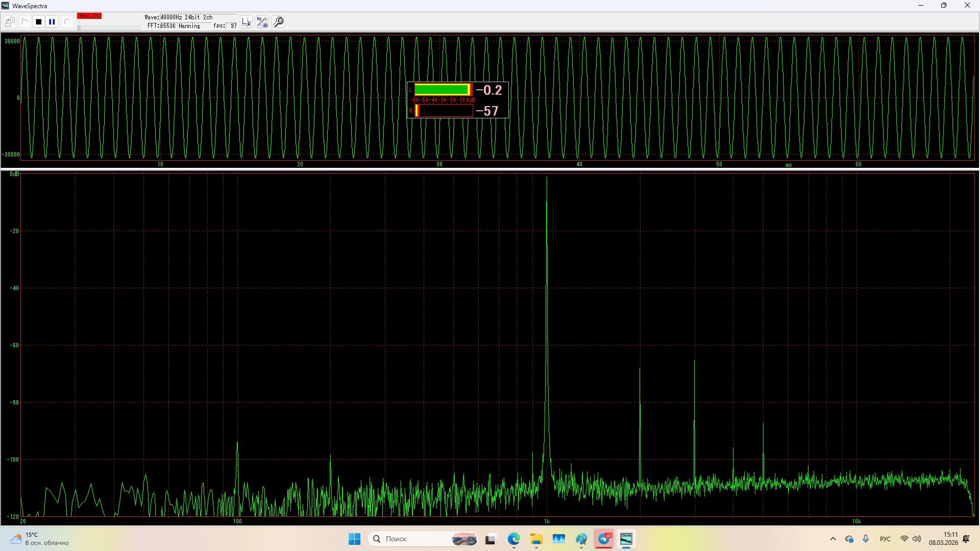Click the L channel level meter

[442, 90]
